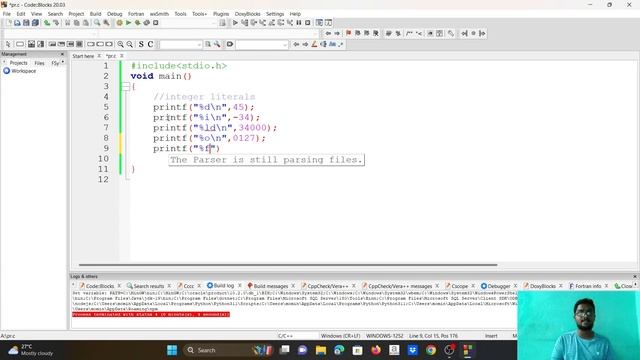Click the Paste toolbar icon
This screenshot has width=640, height=360.
coord(86,23)
